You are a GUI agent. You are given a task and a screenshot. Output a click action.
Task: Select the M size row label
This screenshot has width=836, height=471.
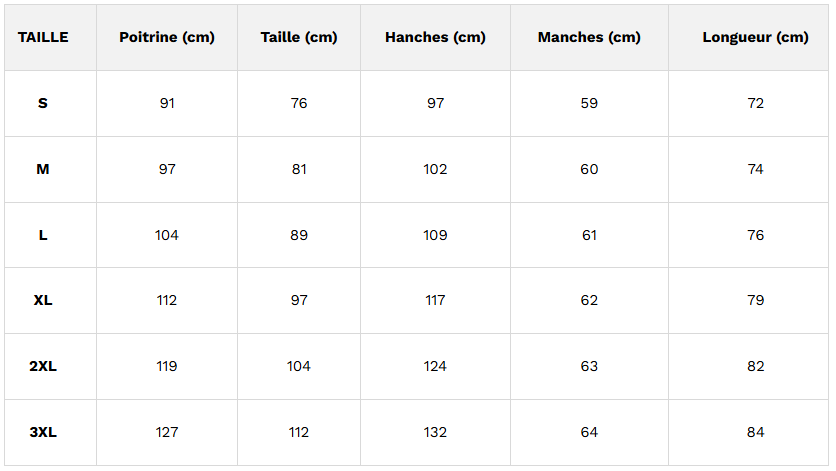[43, 169]
